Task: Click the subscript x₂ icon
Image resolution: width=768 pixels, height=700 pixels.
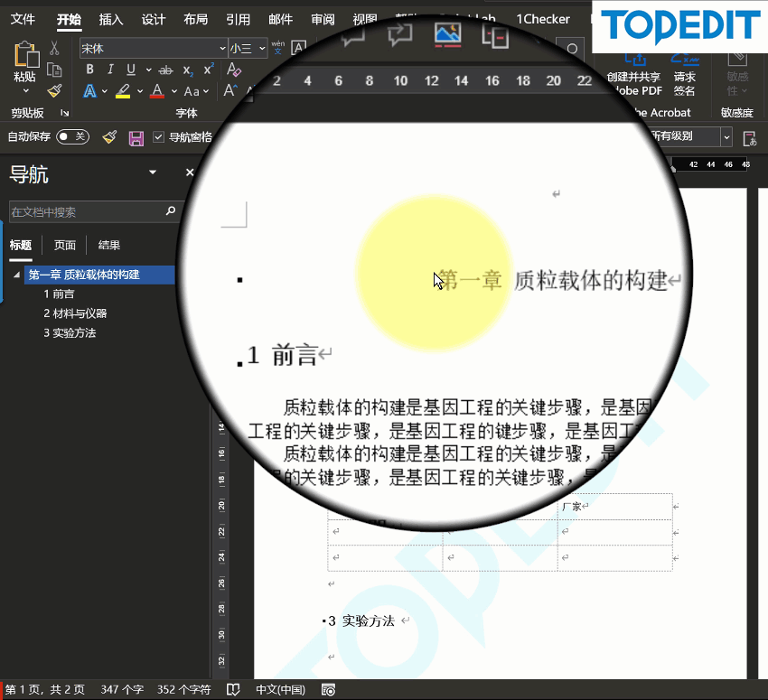Action: tap(188, 70)
